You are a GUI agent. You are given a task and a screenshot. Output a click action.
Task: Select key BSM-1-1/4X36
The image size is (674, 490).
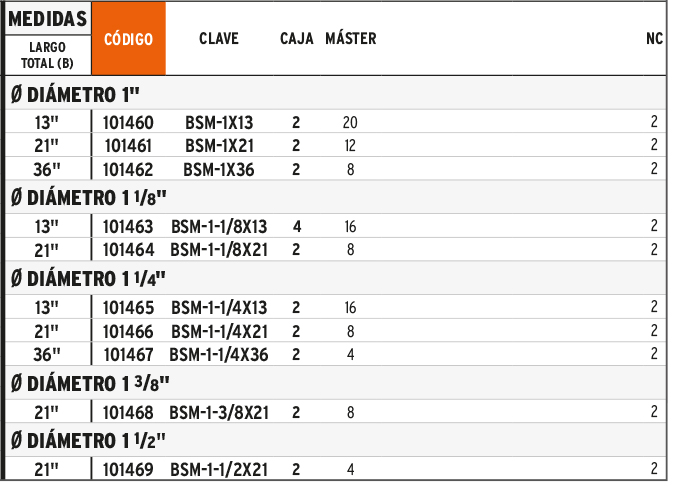[219, 355]
